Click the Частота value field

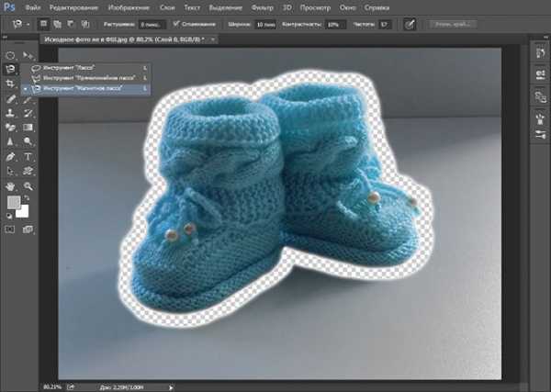click(385, 25)
